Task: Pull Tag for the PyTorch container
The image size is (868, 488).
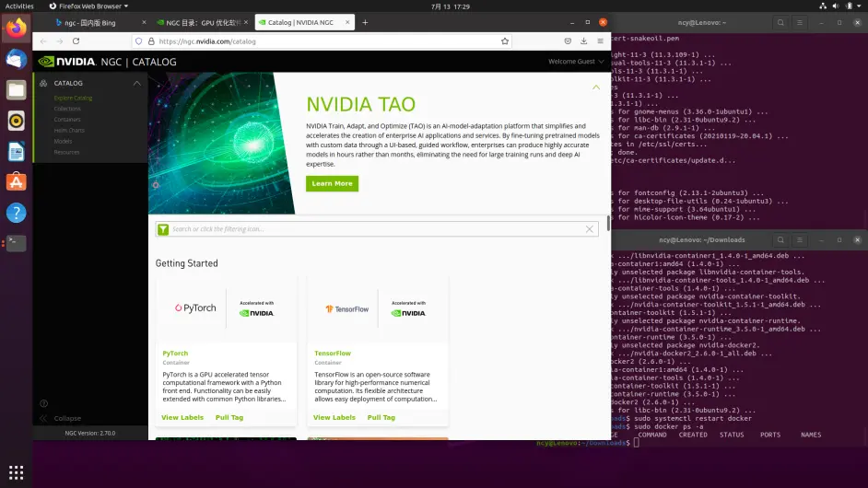Action: (229, 418)
